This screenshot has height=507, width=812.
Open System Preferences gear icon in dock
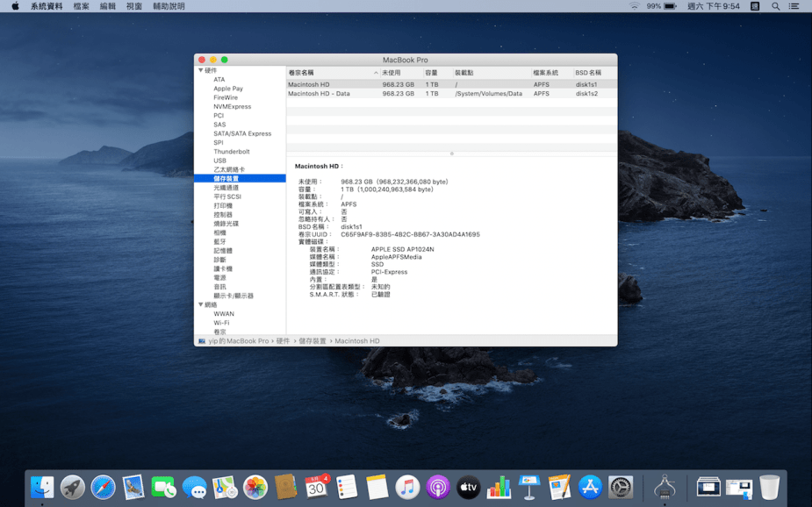click(621, 487)
